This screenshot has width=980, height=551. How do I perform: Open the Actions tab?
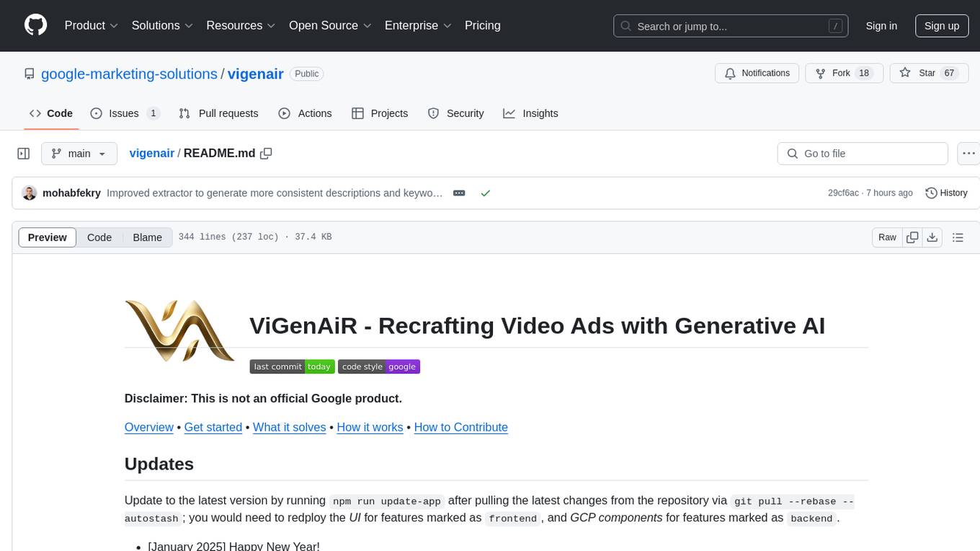tap(305, 113)
